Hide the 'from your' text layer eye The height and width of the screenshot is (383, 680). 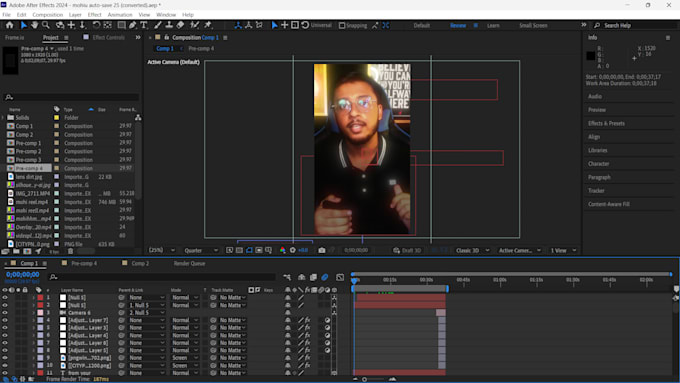pyautogui.click(x=5, y=373)
